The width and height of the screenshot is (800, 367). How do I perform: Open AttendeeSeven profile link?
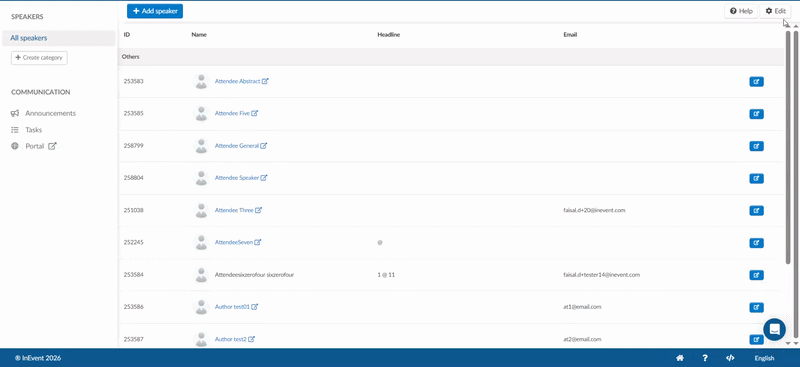[x=238, y=242]
